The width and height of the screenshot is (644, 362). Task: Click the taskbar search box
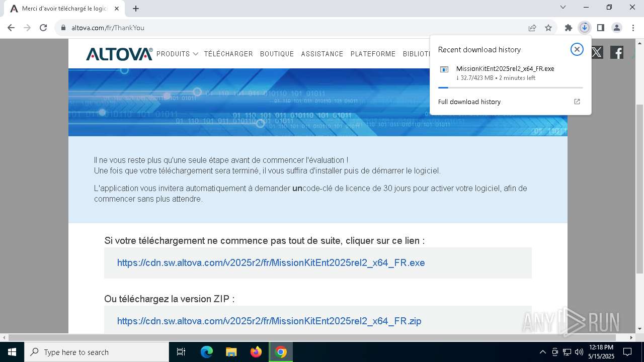pos(97,352)
